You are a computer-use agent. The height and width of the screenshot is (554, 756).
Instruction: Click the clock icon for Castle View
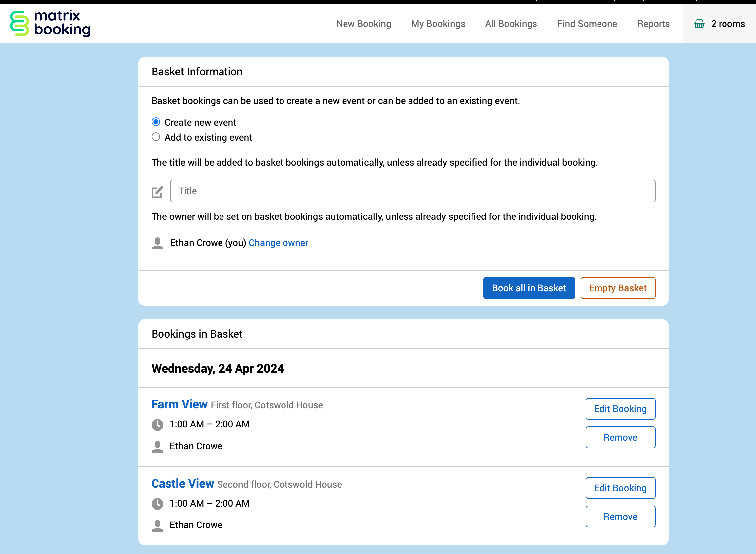157,504
